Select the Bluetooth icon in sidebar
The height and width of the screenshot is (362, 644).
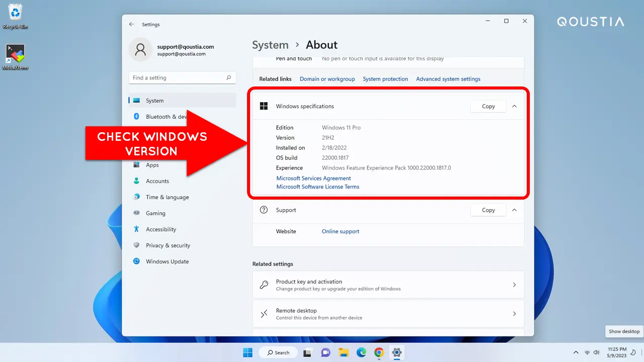click(136, 117)
